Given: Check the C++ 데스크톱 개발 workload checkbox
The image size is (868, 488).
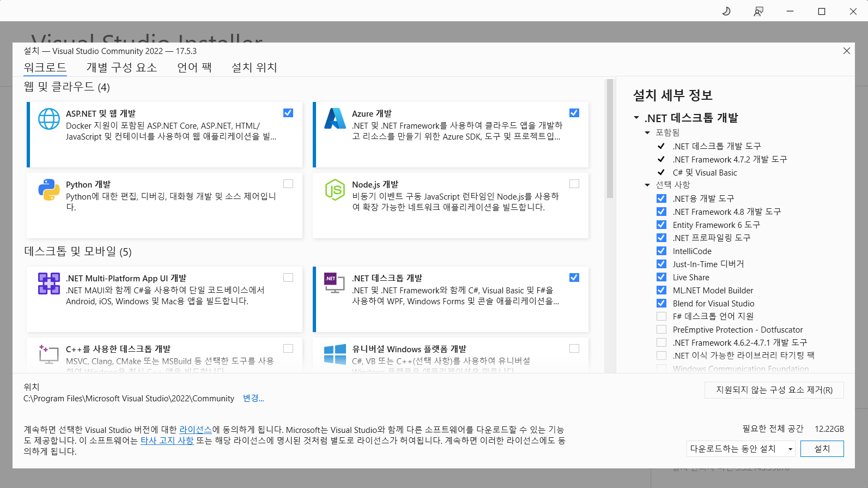Looking at the screenshot, I should pos(288,348).
